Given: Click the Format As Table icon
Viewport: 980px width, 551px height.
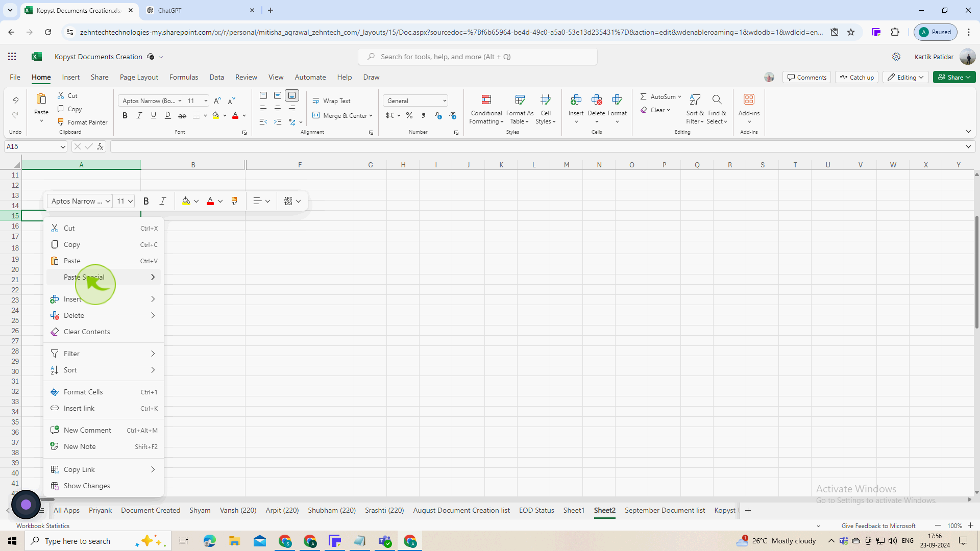Looking at the screenshot, I should tap(520, 99).
